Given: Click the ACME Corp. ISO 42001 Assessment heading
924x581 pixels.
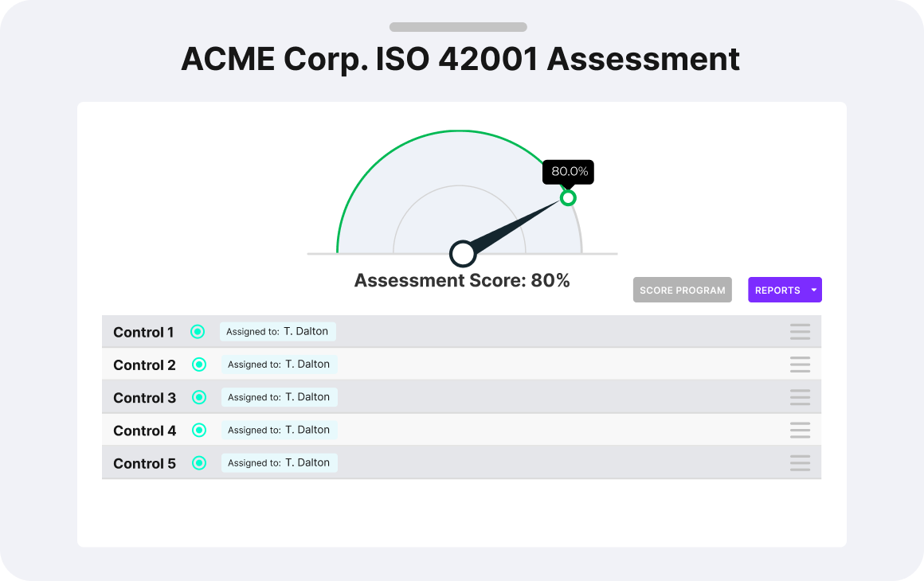Looking at the screenshot, I should (460, 60).
